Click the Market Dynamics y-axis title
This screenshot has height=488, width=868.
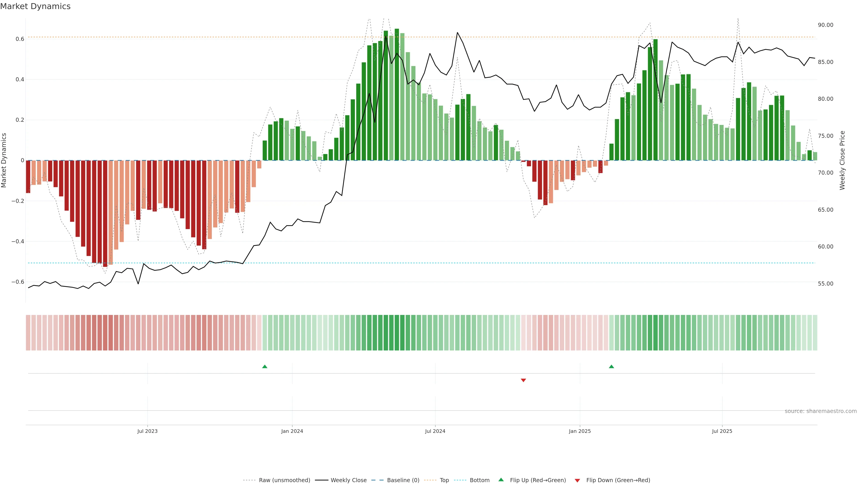point(4,160)
